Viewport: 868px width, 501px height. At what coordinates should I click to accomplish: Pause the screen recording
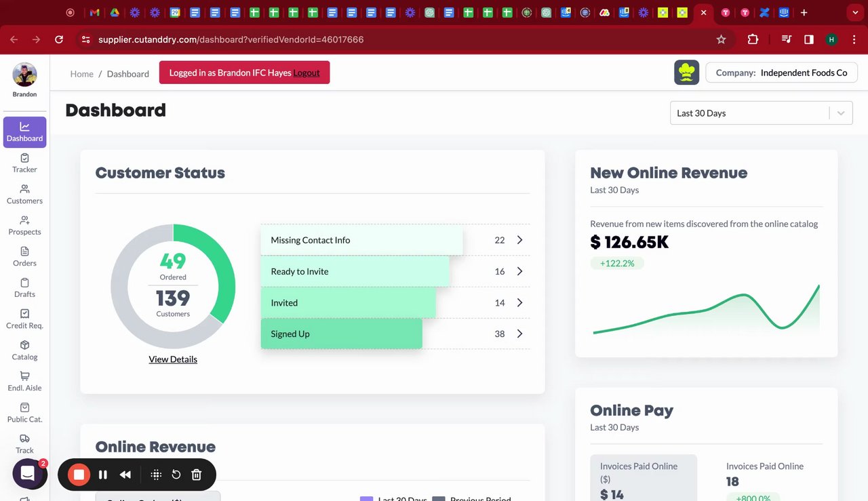pyautogui.click(x=103, y=475)
